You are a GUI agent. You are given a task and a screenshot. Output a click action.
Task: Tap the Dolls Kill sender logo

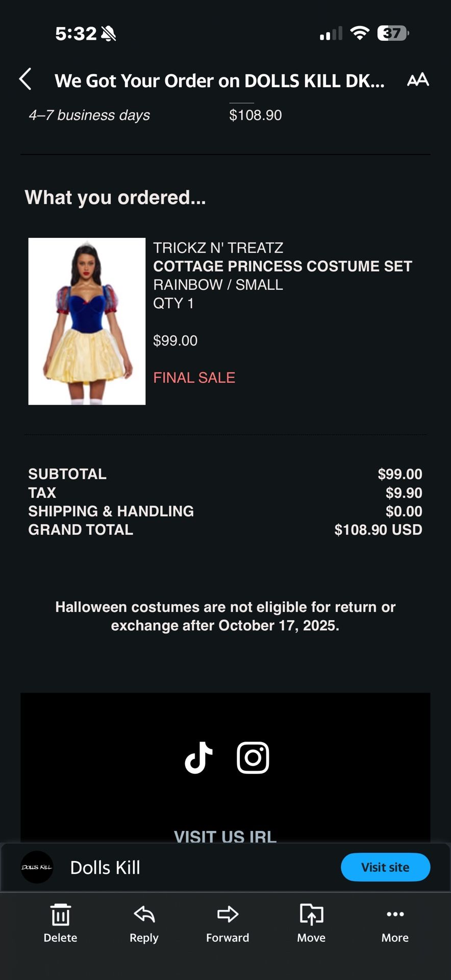(x=37, y=867)
